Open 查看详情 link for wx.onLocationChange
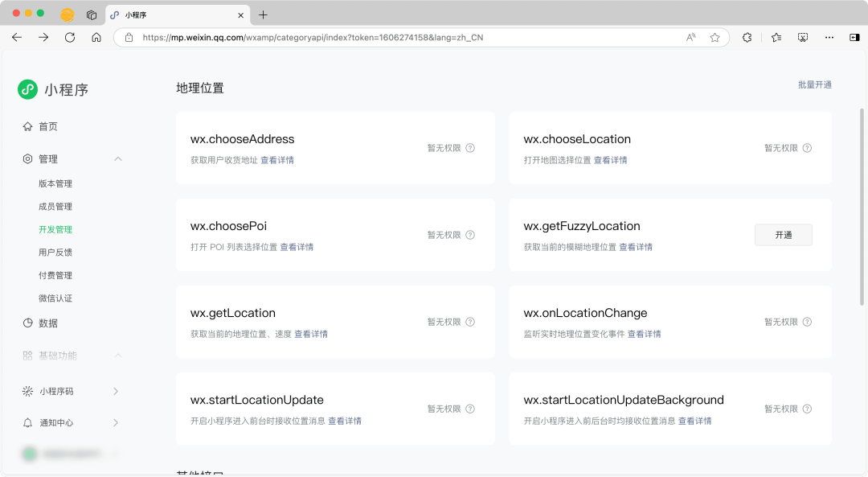This screenshot has width=868, height=477. click(x=645, y=334)
